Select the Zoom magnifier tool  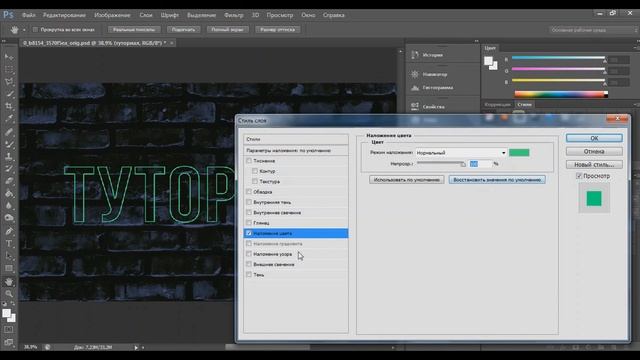point(9,293)
